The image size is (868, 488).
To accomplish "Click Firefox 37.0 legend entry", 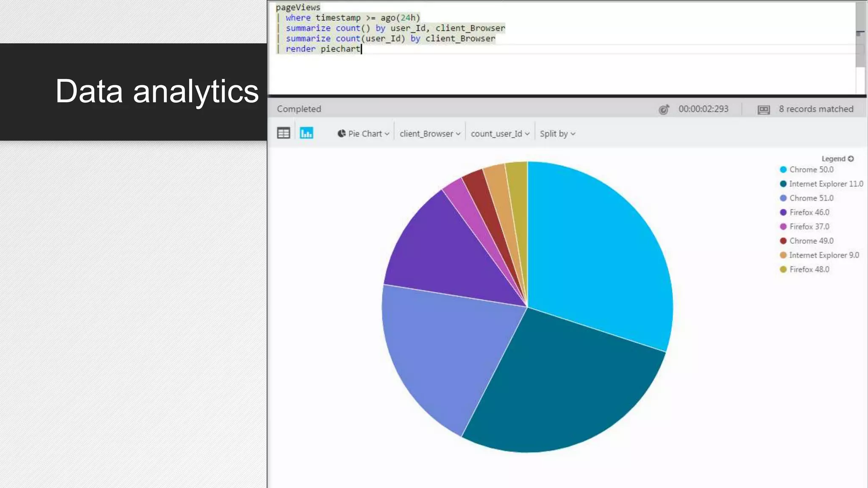I will coord(804,227).
